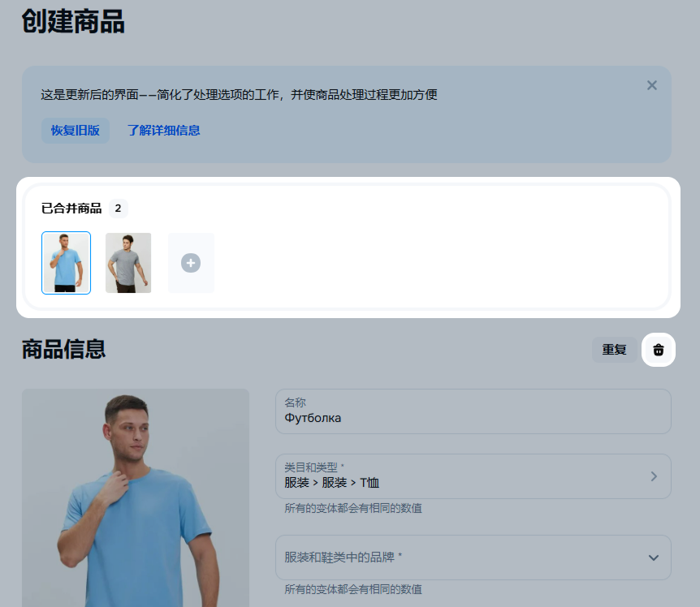
Task: Click the 已合并商品 label
Action: click(x=71, y=209)
